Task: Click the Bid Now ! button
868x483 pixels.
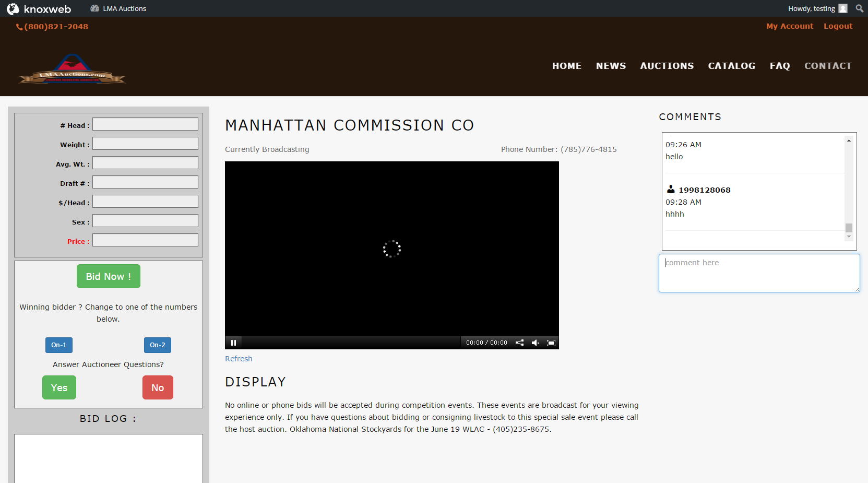Action: click(109, 276)
